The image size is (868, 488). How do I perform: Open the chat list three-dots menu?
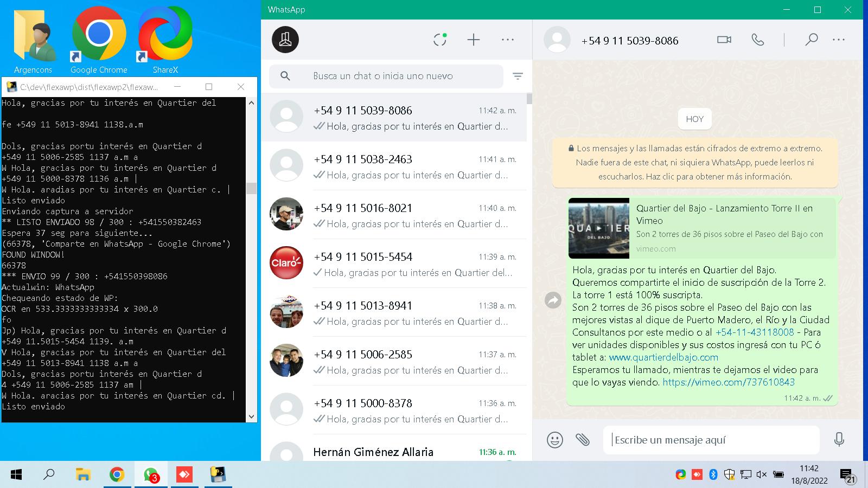point(508,40)
